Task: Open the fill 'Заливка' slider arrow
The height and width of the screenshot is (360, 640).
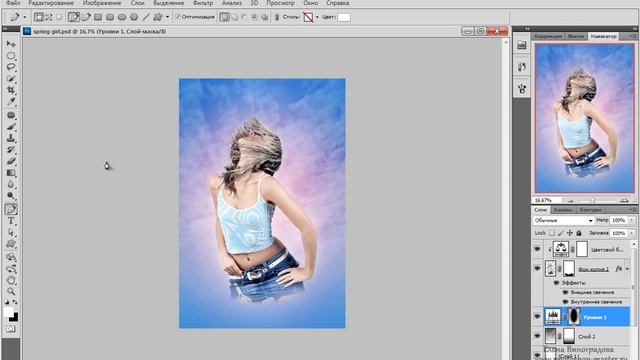Action: 632,233
